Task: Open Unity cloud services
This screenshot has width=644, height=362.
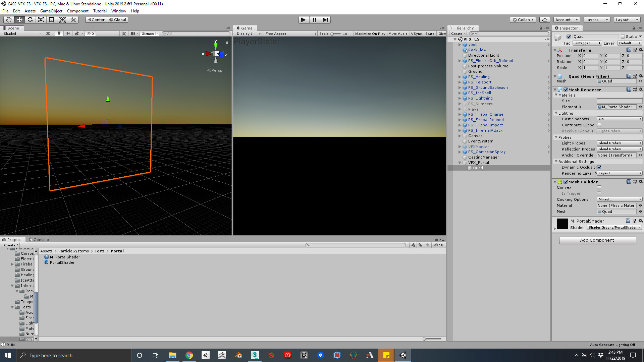Action: (544, 19)
